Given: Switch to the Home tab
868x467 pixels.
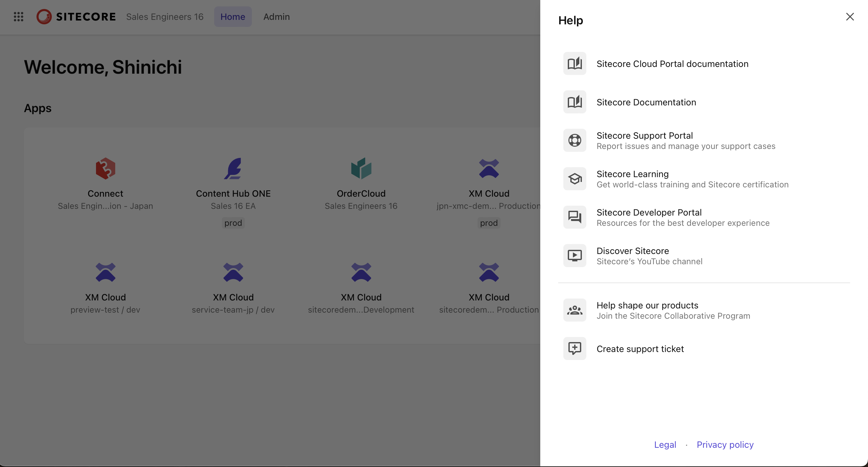Looking at the screenshot, I should (x=233, y=17).
